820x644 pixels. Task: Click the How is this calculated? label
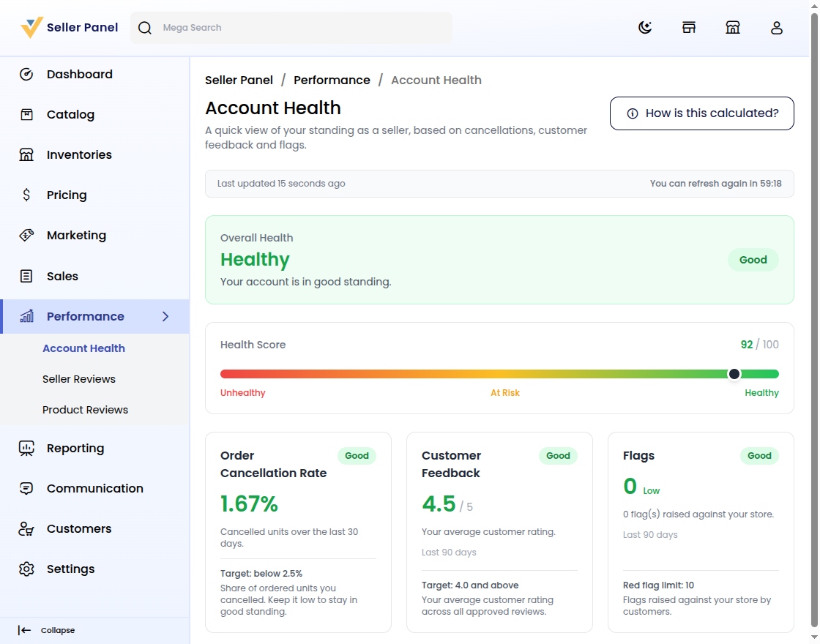[x=712, y=113]
